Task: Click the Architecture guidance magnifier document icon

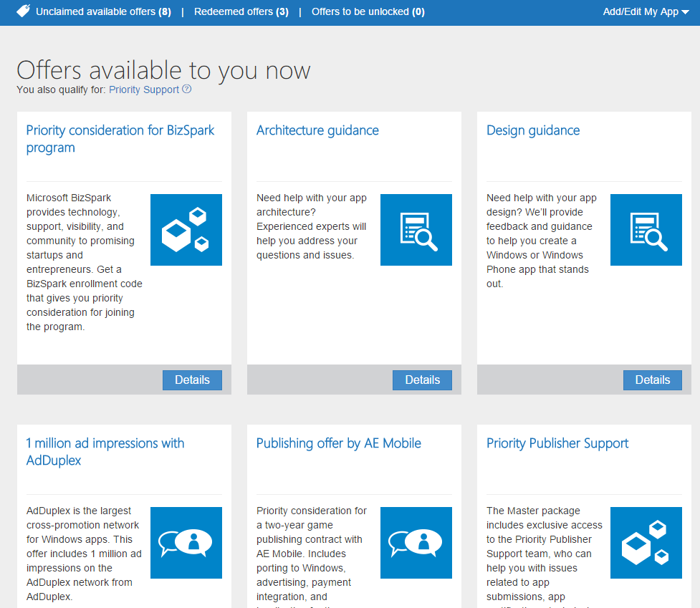Action: pos(416,230)
